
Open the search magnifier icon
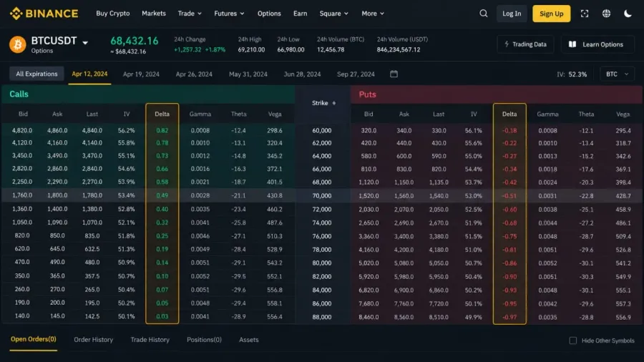click(x=484, y=14)
